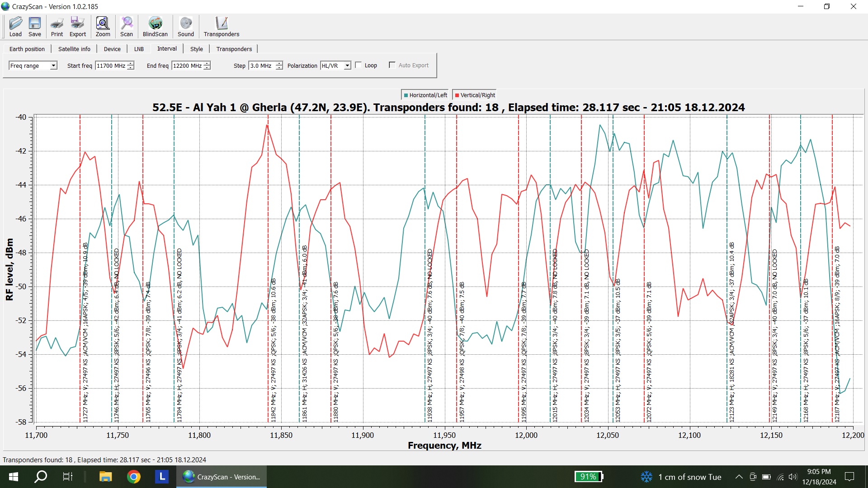Toggle Vertical/Right legend series
Screen dimensions: 868x488
click(475, 95)
